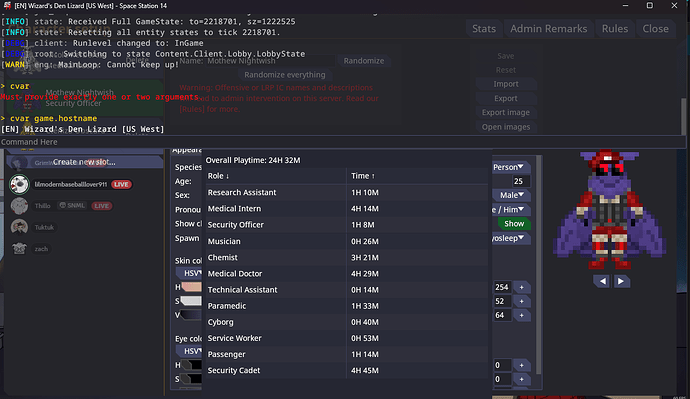Image resolution: width=690 pixels, height=399 pixels.
Task: Select Paramedic row
Action: (x=347, y=306)
